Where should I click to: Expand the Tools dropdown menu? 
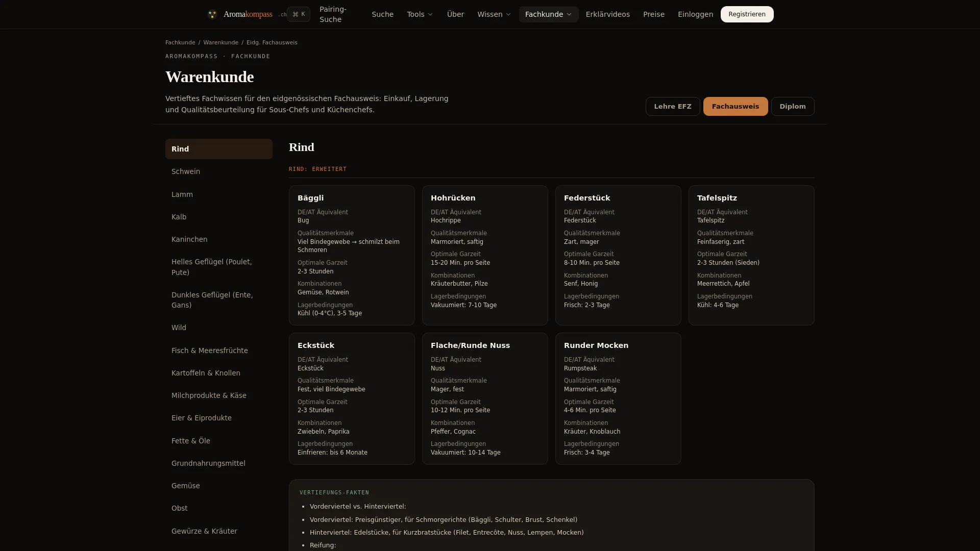(420, 14)
